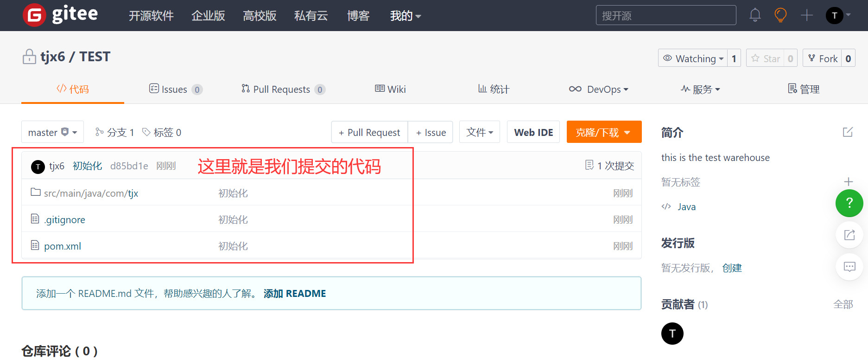Expand the 服务 menu
868x360 pixels.
click(x=700, y=89)
